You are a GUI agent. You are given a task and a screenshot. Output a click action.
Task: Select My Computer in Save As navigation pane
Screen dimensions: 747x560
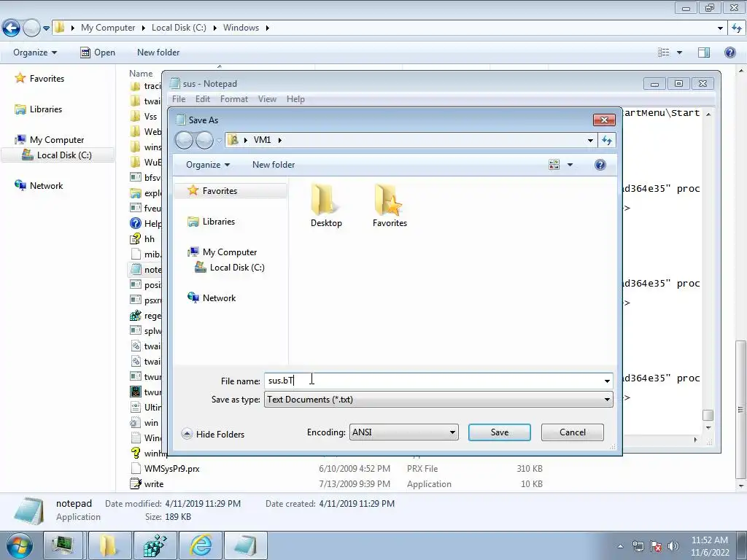[x=230, y=252]
